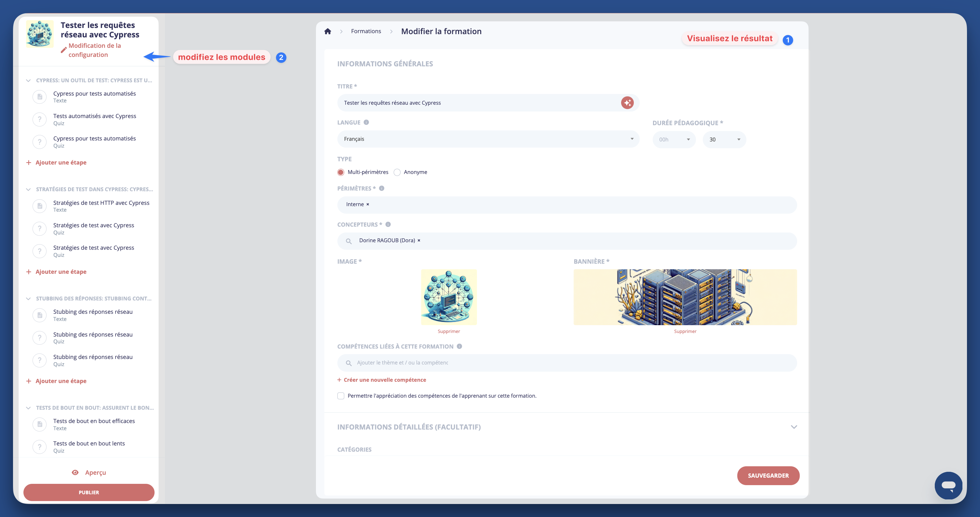The height and width of the screenshot is (517, 980).
Task: Click plus icon of first Ajouter une étape
Action: 29,163
